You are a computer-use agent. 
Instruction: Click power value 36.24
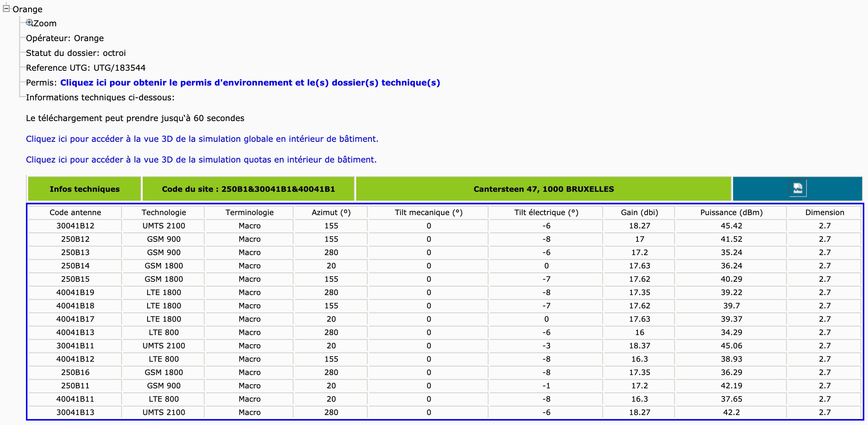[731, 266]
